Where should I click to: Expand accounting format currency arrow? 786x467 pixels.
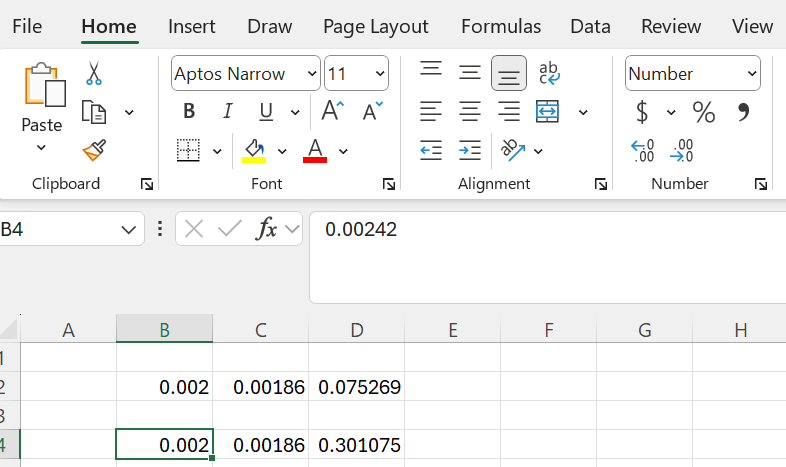(x=671, y=112)
